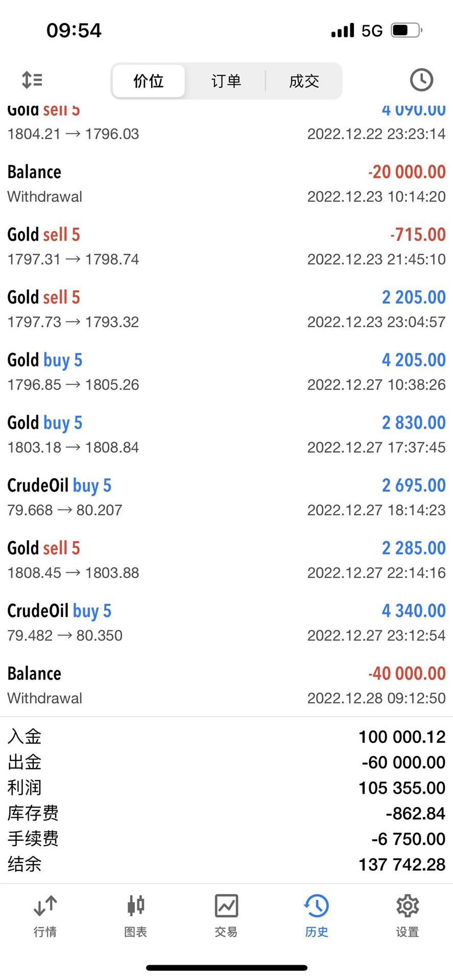Open the Gold sell -715.00 trade
This screenshot has width=453, height=980.
(x=226, y=247)
